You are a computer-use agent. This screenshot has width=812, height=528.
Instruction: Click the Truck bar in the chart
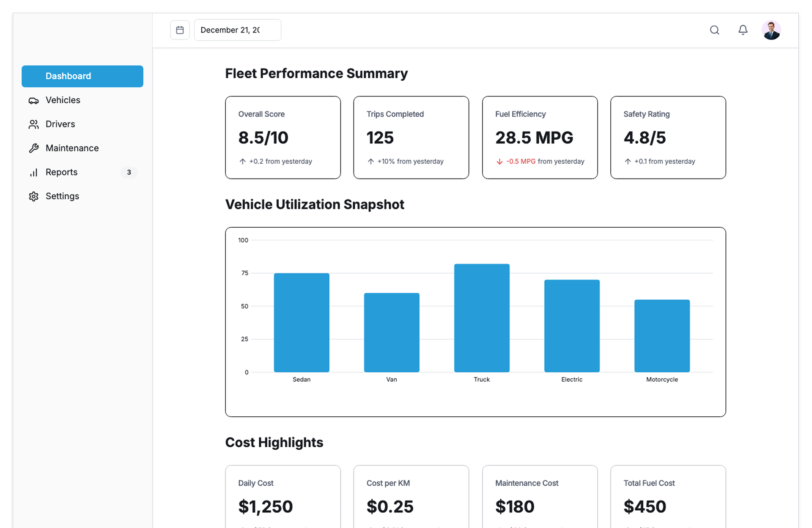482,318
